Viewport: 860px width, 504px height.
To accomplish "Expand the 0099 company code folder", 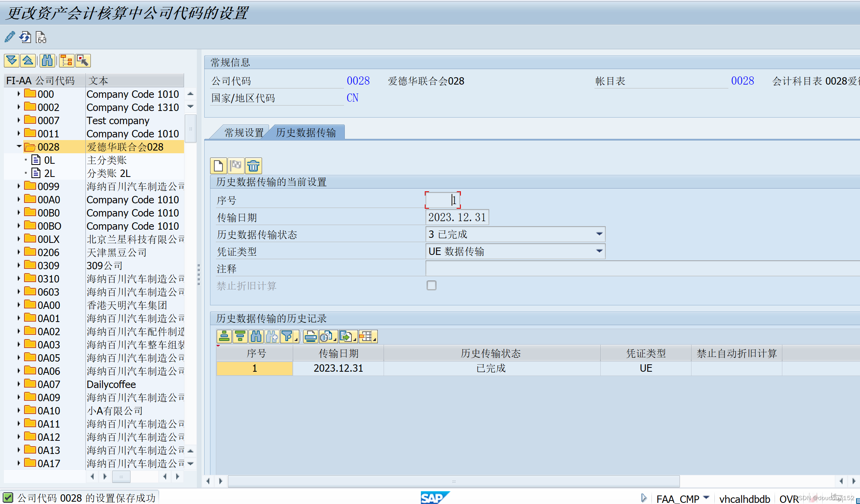I will [x=19, y=186].
